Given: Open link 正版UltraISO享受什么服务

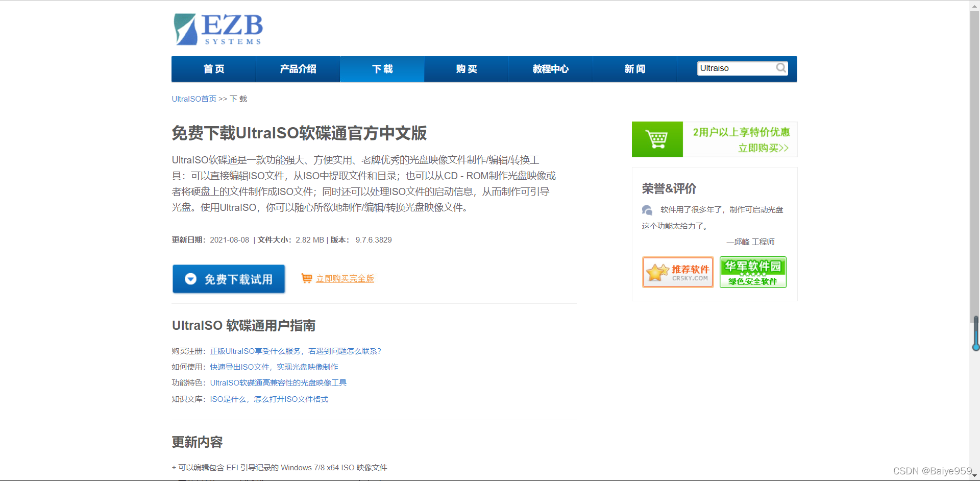Looking at the screenshot, I should (296, 351).
